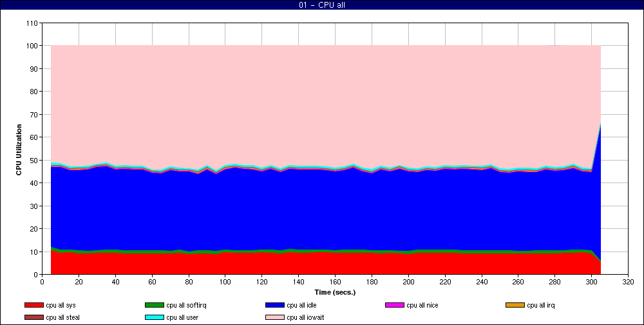Click the 20 tick on the time axis
Image resolution: width=644 pixels, height=325 pixels.
click(79, 282)
